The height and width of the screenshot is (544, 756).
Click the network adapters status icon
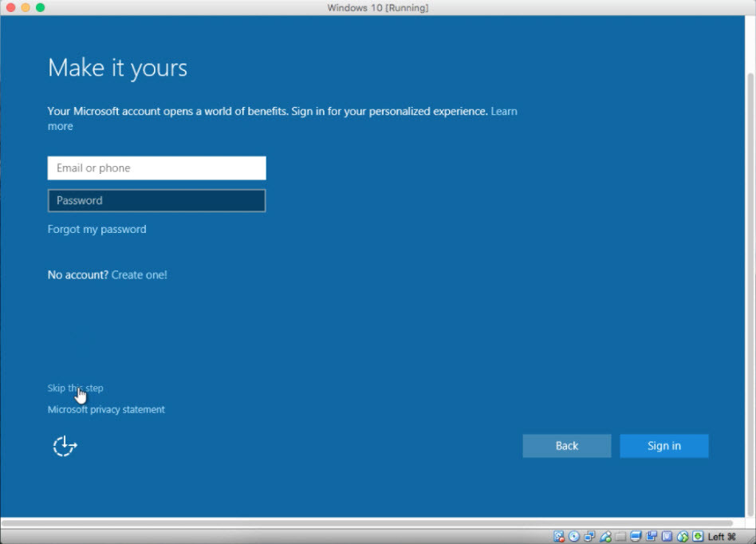pos(589,536)
